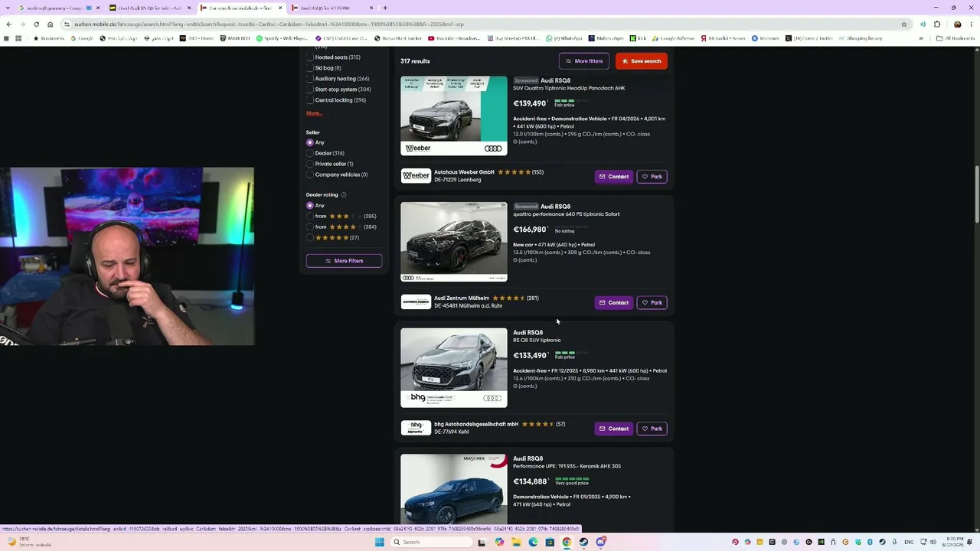
Task: Select the Any seller radio option
Action: (x=310, y=142)
